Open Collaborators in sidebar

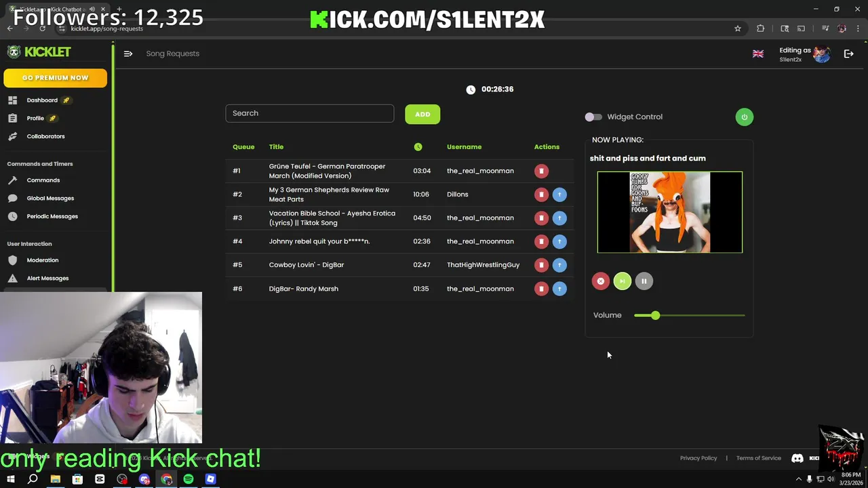point(45,136)
